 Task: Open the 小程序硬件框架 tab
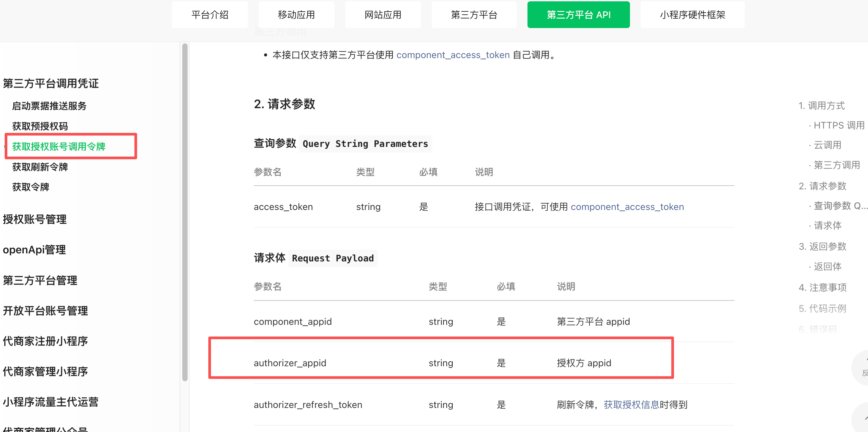(692, 15)
